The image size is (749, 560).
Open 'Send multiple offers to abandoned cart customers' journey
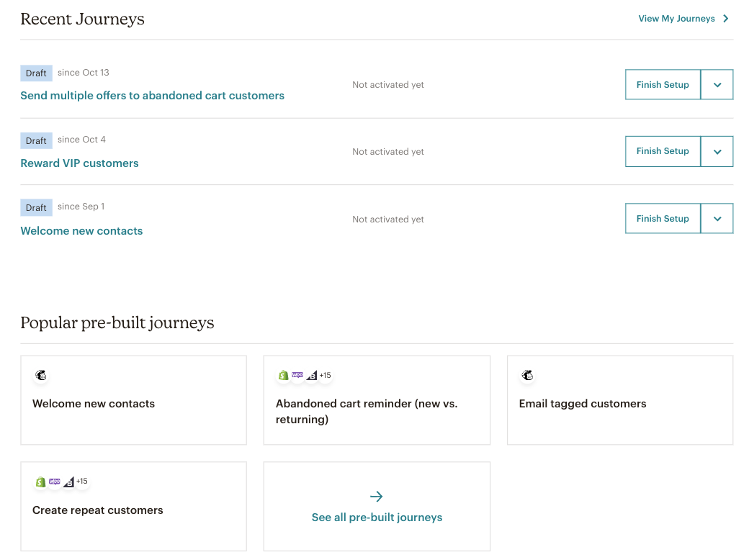pyautogui.click(x=153, y=96)
